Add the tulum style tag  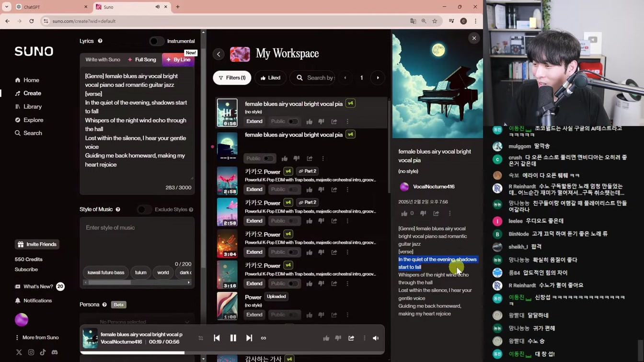click(141, 272)
